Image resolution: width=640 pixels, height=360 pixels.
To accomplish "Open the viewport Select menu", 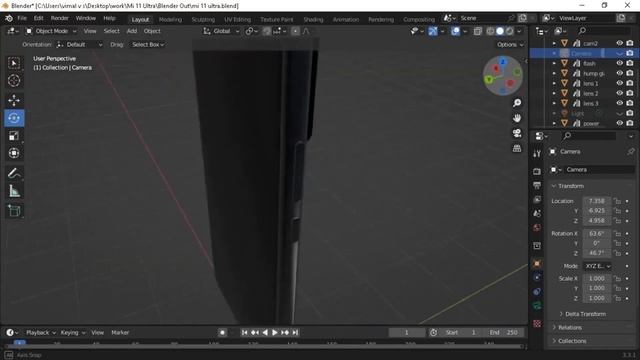I will click(x=111, y=31).
